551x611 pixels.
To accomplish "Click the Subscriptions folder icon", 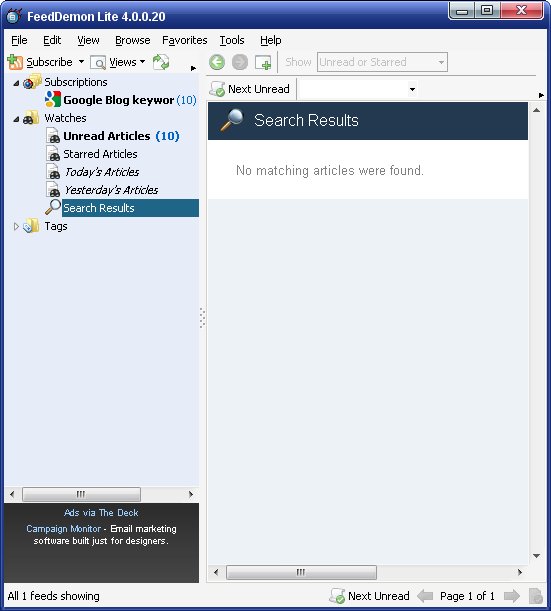I will coord(32,81).
